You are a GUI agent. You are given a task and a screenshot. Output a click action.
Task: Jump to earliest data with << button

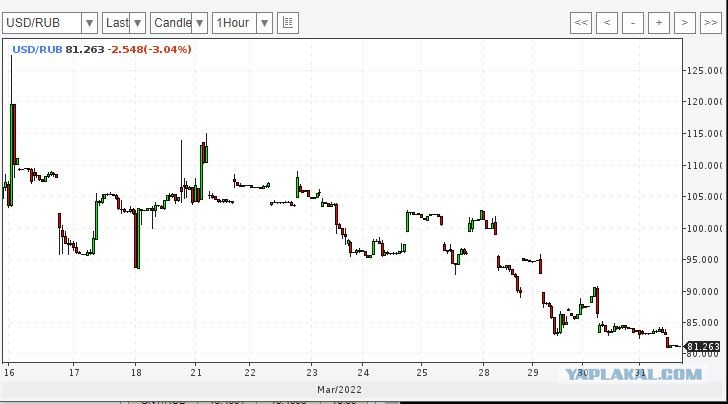pyautogui.click(x=581, y=23)
